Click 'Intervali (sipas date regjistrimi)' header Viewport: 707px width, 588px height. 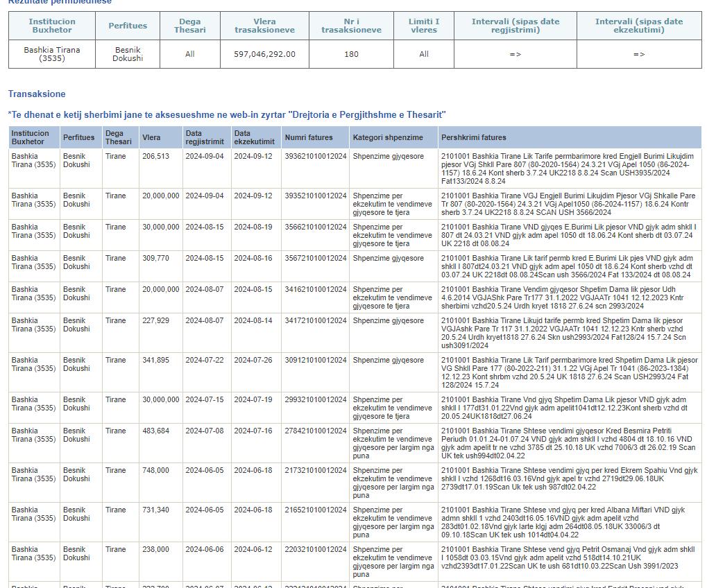515,26
